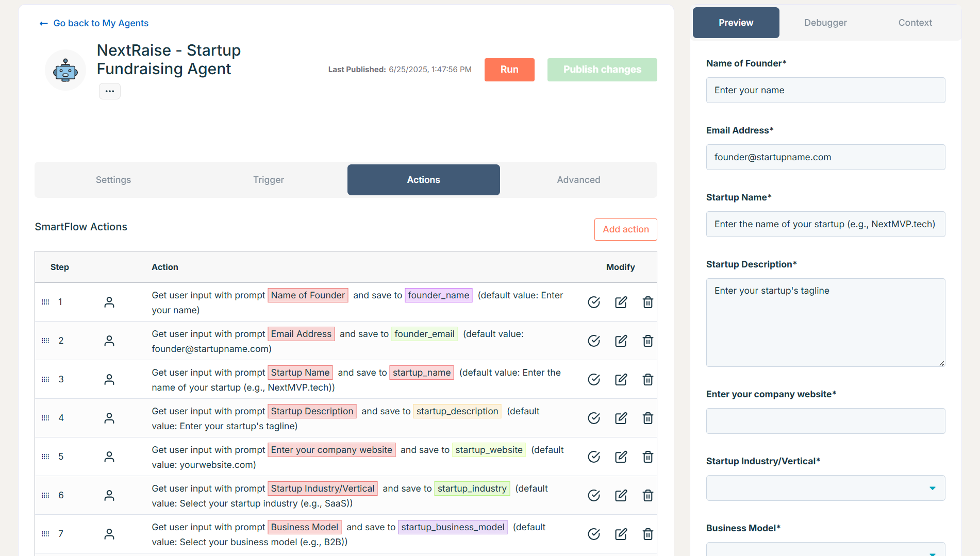The width and height of the screenshot is (980, 556).
Task: Go back to My Agents link
Action: (x=101, y=23)
